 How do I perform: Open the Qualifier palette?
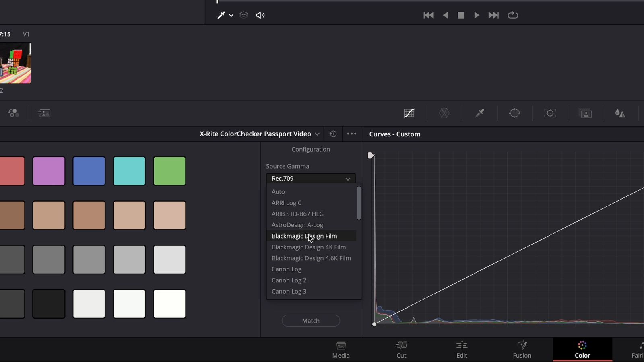click(479, 113)
